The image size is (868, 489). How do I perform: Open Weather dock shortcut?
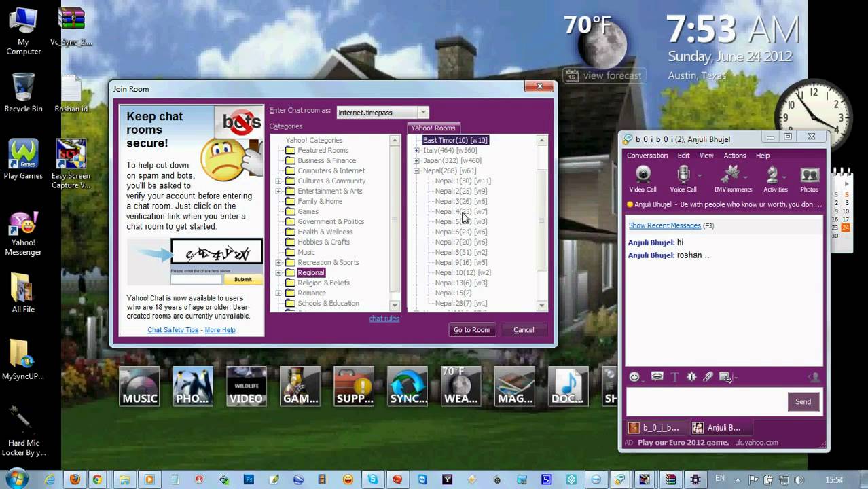(461, 386)
